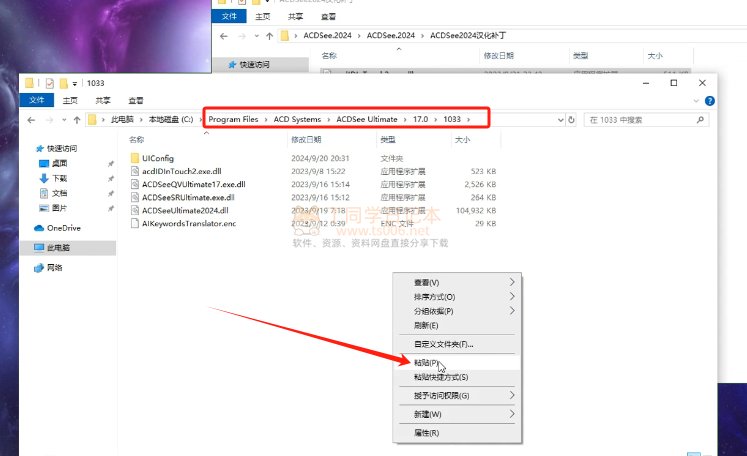747x456 pixels.
Task: Open 主页 tab in the ACDSee2024汉化补丁 window
Action: pyautogui.click(x=262, y=16)
